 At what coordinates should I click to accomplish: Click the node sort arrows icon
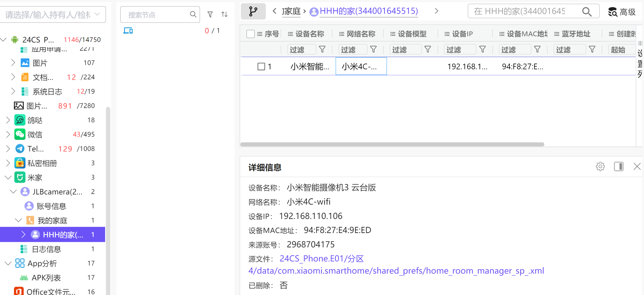click(224, 14)
